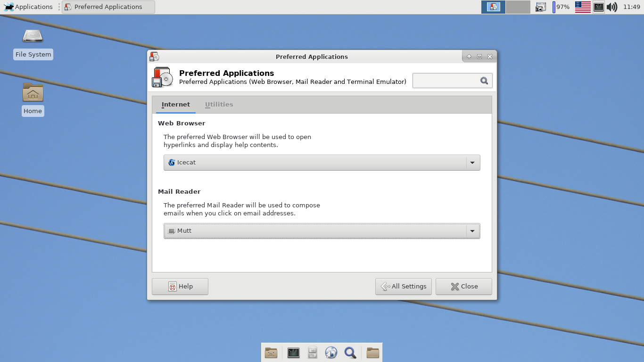Open the terminal tray icon in the panel

click(599, 7)
